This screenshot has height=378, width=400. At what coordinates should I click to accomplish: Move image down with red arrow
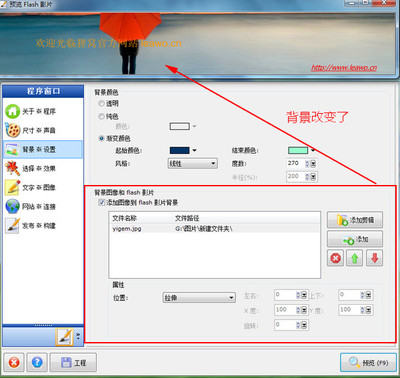[374, 258]
